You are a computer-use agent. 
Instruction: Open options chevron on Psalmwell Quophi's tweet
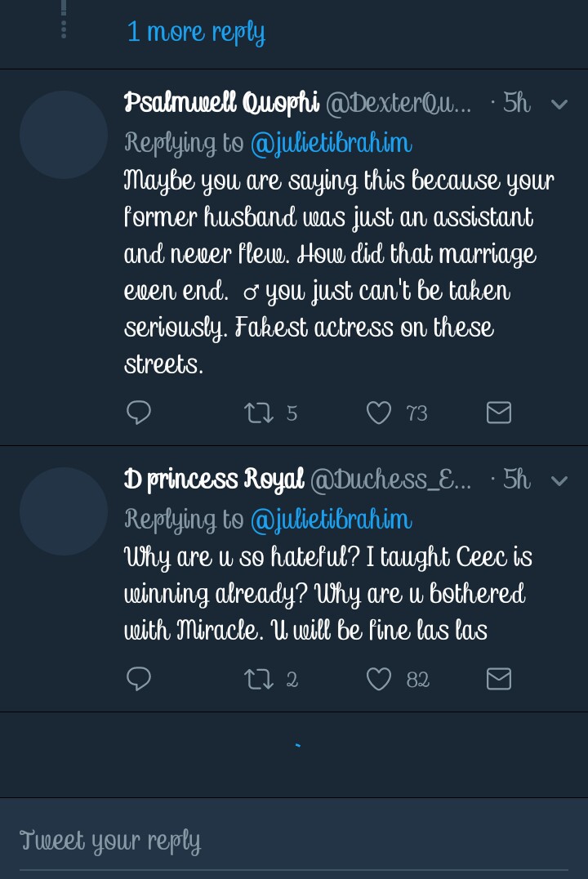click(x=559, y=104)
